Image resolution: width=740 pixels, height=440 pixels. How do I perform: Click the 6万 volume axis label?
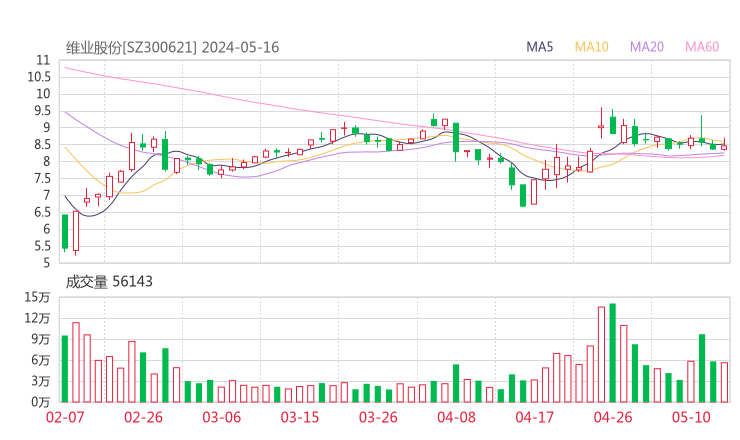pyautogui.click(x=41, y=360)
